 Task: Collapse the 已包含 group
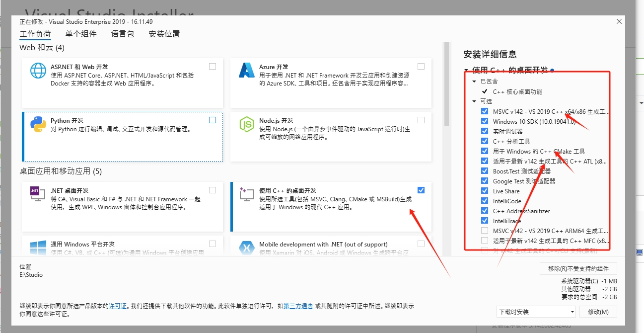474,82
